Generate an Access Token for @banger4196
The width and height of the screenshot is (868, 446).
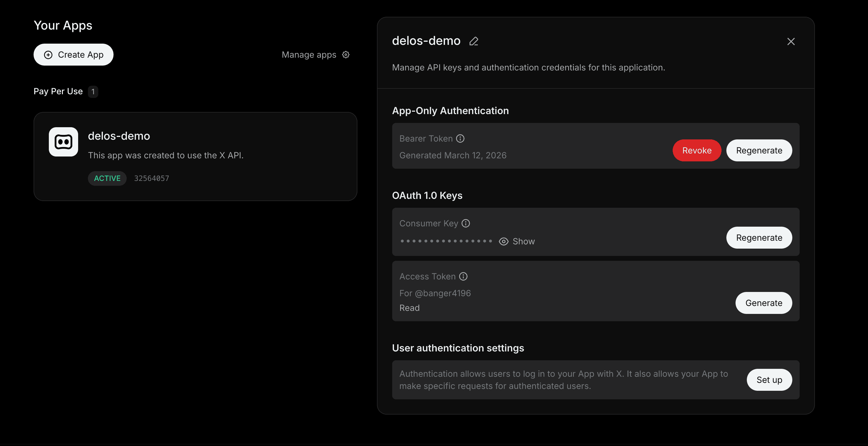pos(764,303)
